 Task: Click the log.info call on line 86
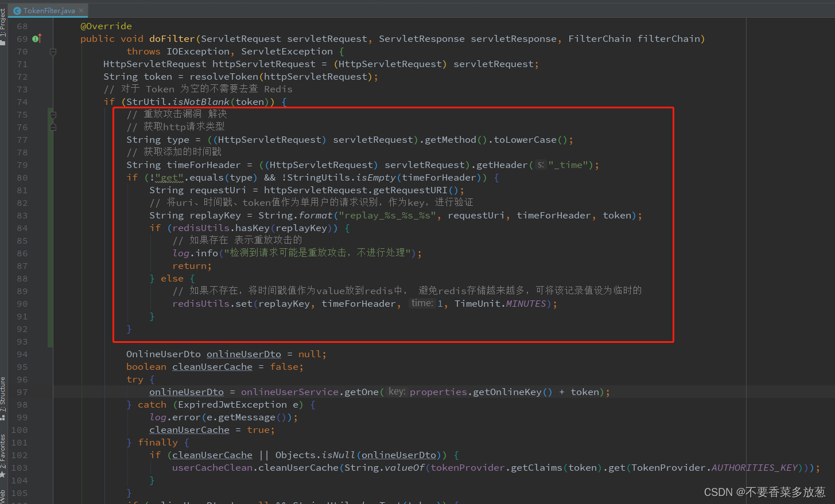pos(195,253)
